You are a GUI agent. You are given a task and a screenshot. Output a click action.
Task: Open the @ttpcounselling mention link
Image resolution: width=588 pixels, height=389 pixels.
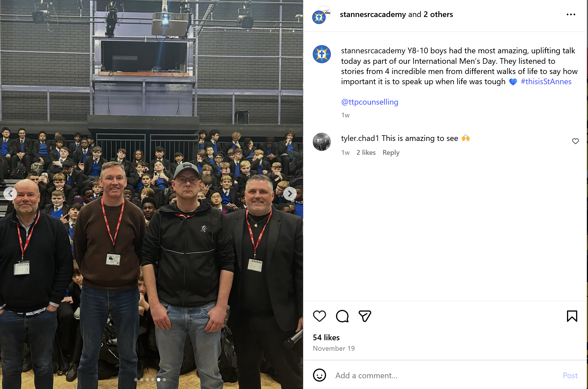(369, 102)
